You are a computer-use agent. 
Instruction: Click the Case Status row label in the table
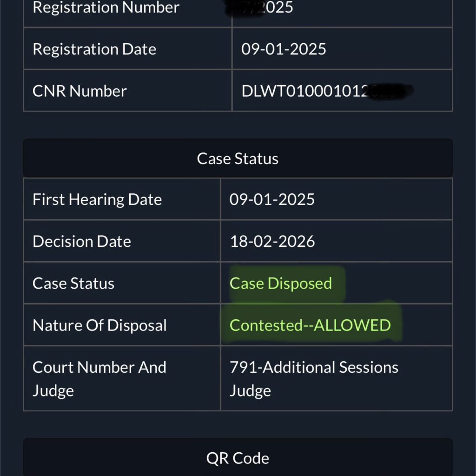73,284
